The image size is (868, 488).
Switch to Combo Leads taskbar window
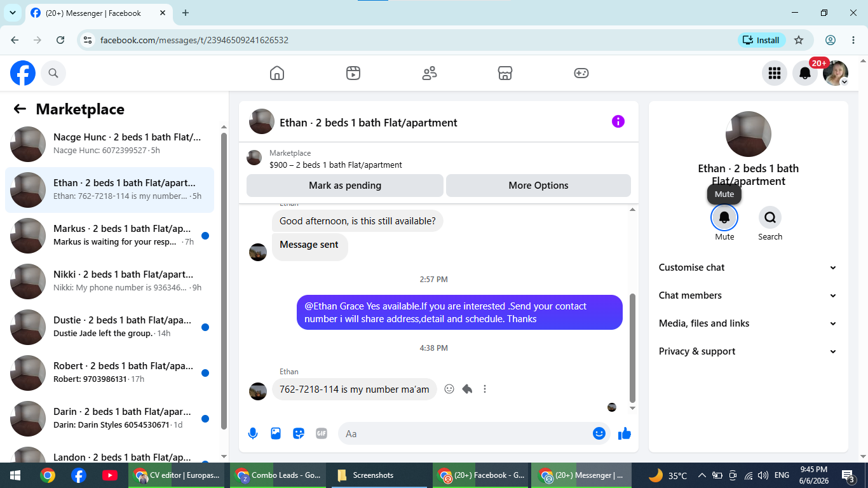click(278, 475)
